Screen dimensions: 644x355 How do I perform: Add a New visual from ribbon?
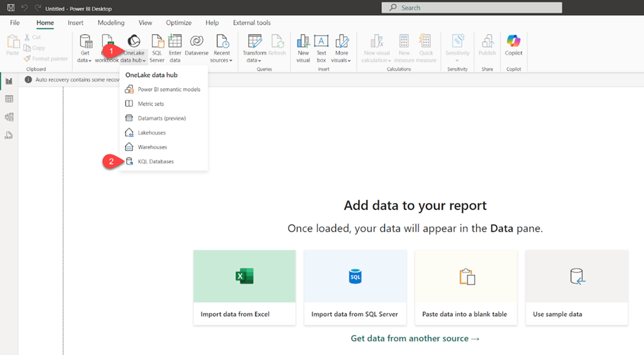click(303, 48)
